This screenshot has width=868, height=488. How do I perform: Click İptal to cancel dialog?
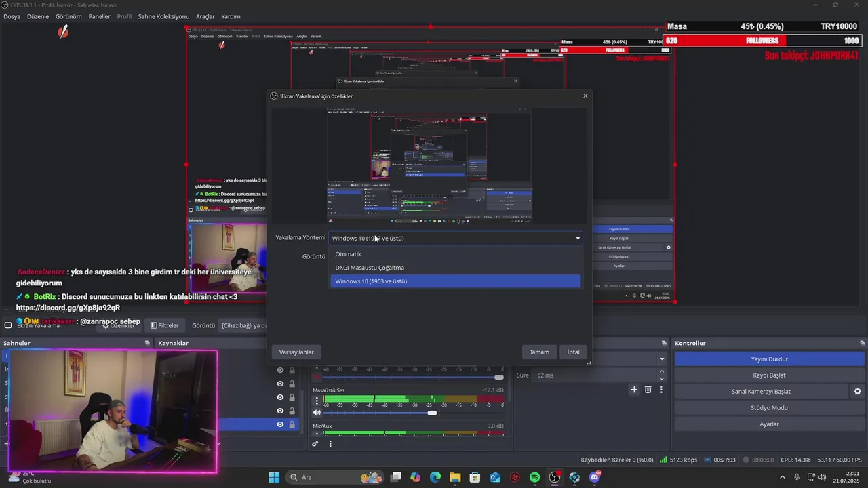click(574, 352)
